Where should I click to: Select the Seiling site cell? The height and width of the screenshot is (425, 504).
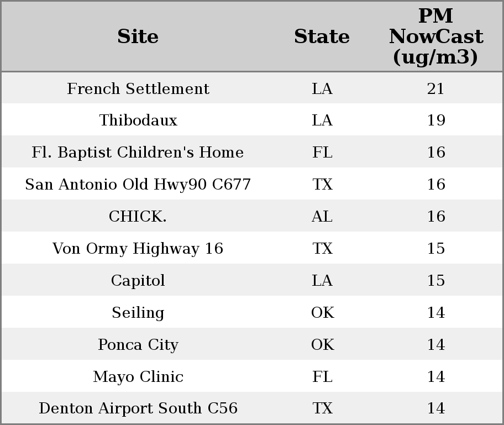(x=138, y=313)
